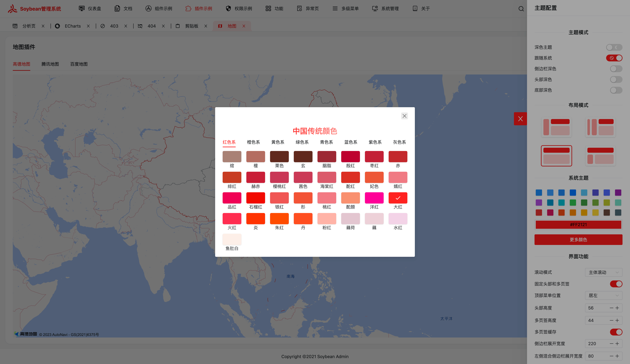Image resolution: width=630 pixels, height=364 pixels.
Task: Click the map icon on 地图 tab
Action: [x=220, y=26]
